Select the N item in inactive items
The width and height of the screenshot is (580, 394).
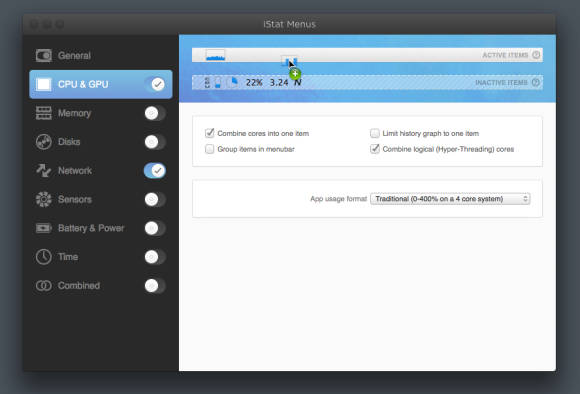(x=298, y=82)
